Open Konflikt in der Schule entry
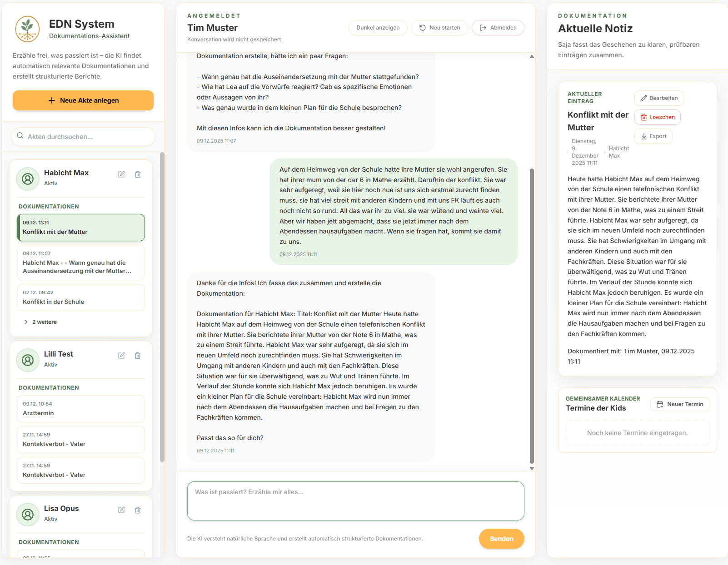 (81, 297)
